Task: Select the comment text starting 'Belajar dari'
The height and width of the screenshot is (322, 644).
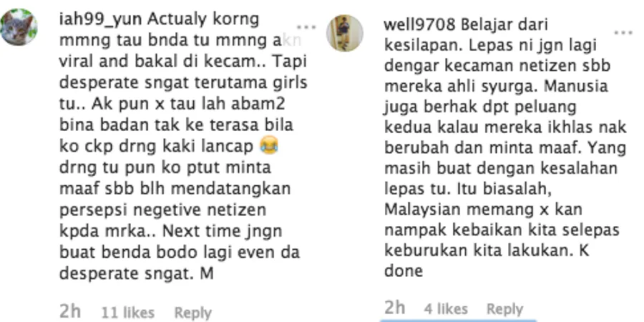Action: [x=505, y=148]
